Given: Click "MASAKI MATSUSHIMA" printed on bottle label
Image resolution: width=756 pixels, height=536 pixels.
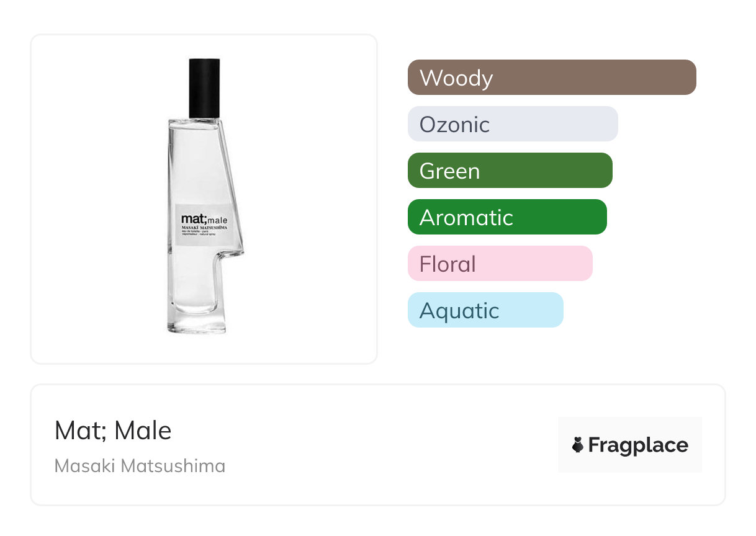Looking at the screenshot, I should coord(204,228).
